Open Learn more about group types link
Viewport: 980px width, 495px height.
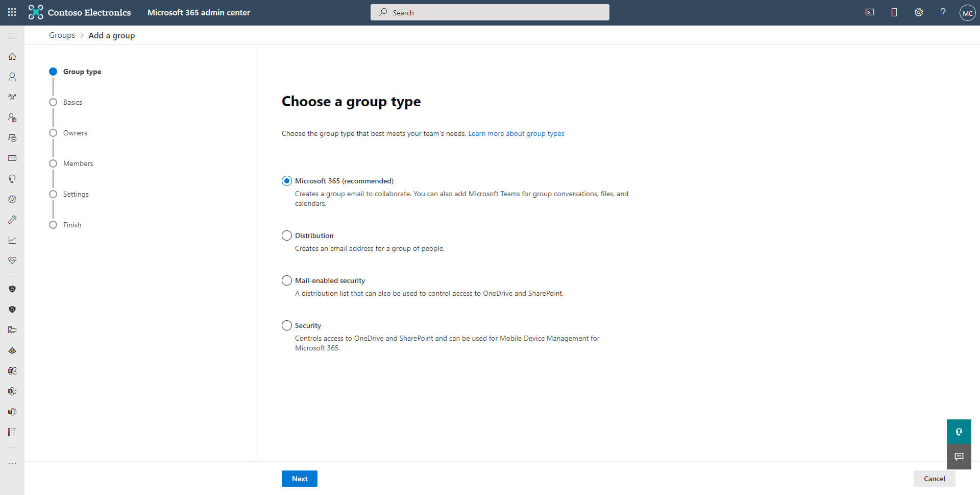click(516, 133)
